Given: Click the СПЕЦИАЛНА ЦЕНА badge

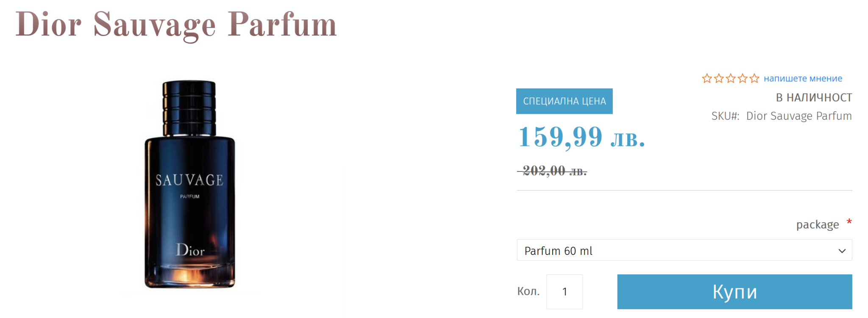Looking at the screenshot, I should coord(564,101).
